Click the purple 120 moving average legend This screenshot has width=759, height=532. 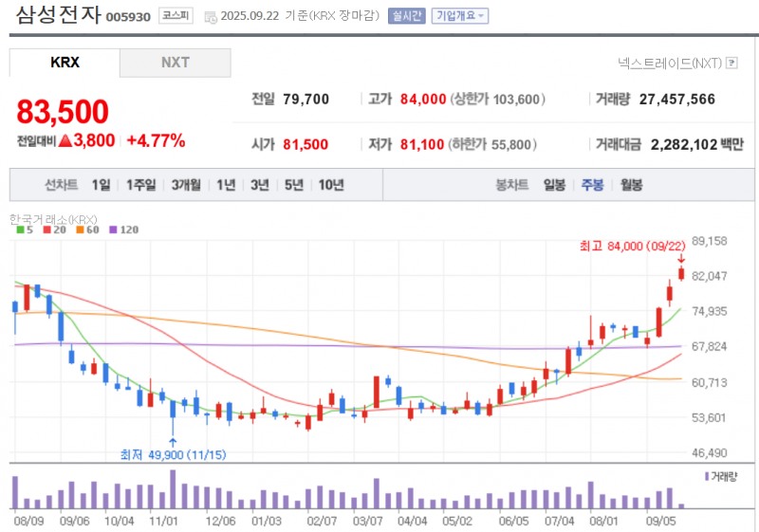[x=123, y=229]
